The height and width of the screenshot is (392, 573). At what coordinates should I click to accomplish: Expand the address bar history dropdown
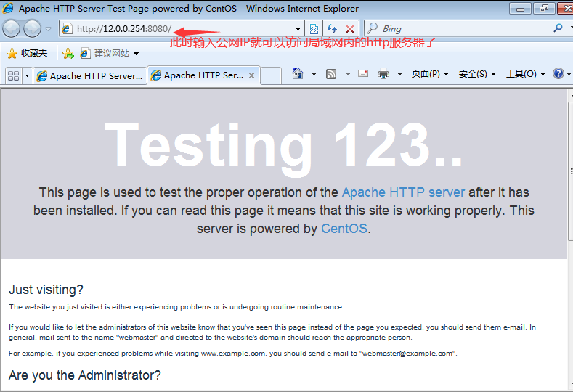[298, 29]
